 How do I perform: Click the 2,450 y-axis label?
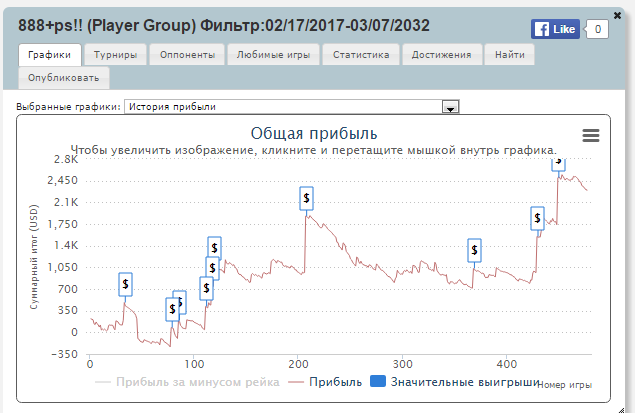[x=62, y=180]
